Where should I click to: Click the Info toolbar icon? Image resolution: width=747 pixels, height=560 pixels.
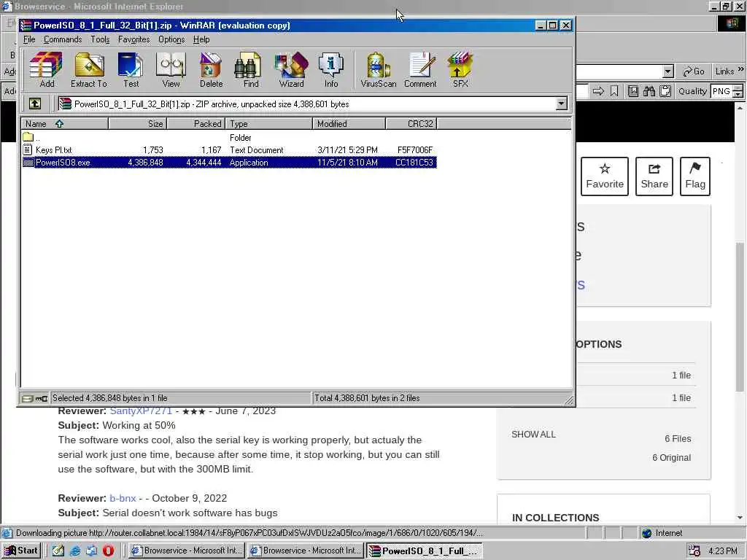331,70
